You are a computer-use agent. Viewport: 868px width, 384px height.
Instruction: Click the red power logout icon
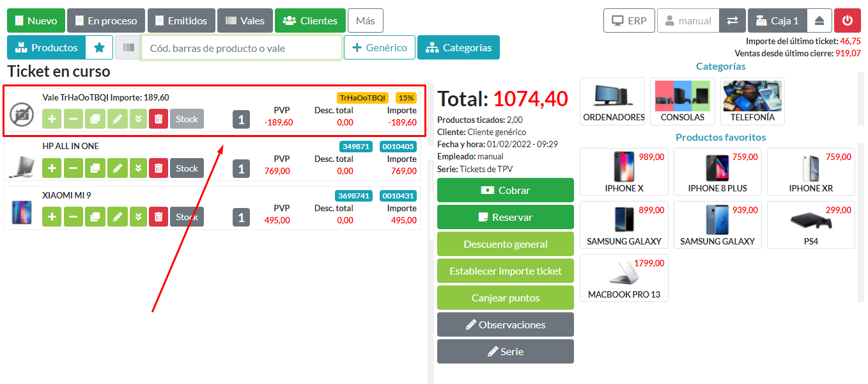pos(848,20)
